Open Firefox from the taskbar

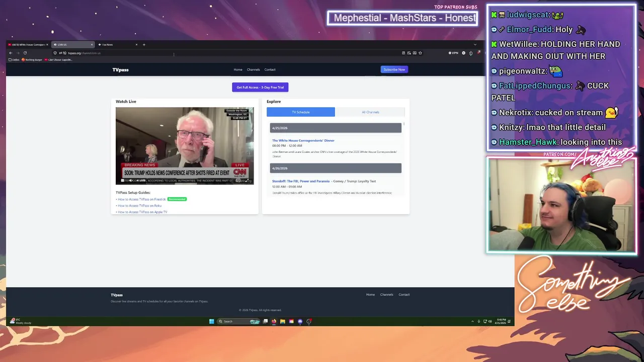click(274, 321)
